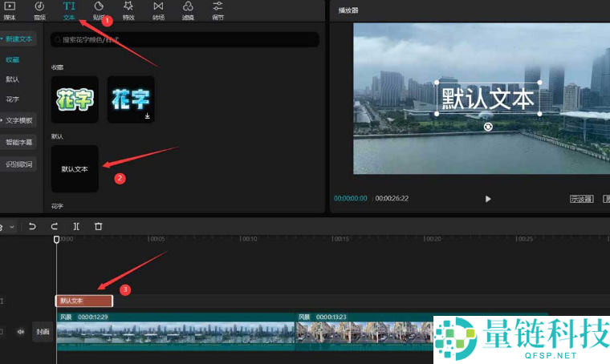Select 花字 in the text sidebar
The image size is (610, 364).
click(x=13, y=99)
